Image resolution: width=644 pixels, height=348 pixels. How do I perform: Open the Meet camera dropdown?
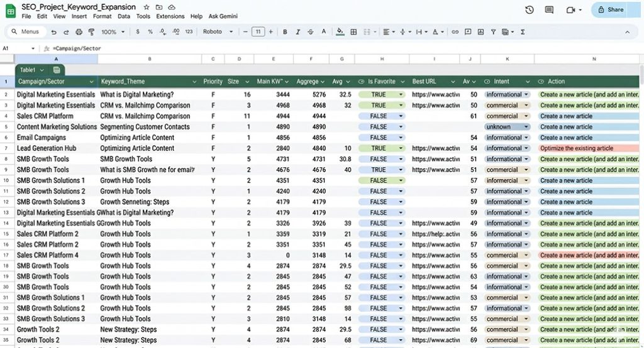pos(580,10)
